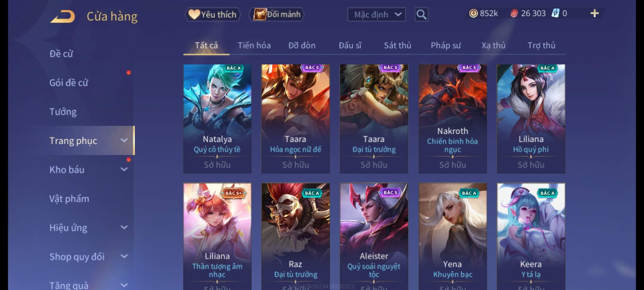Click the plus icon to add currency
644x290 pixels.
[x=595, y=13]
